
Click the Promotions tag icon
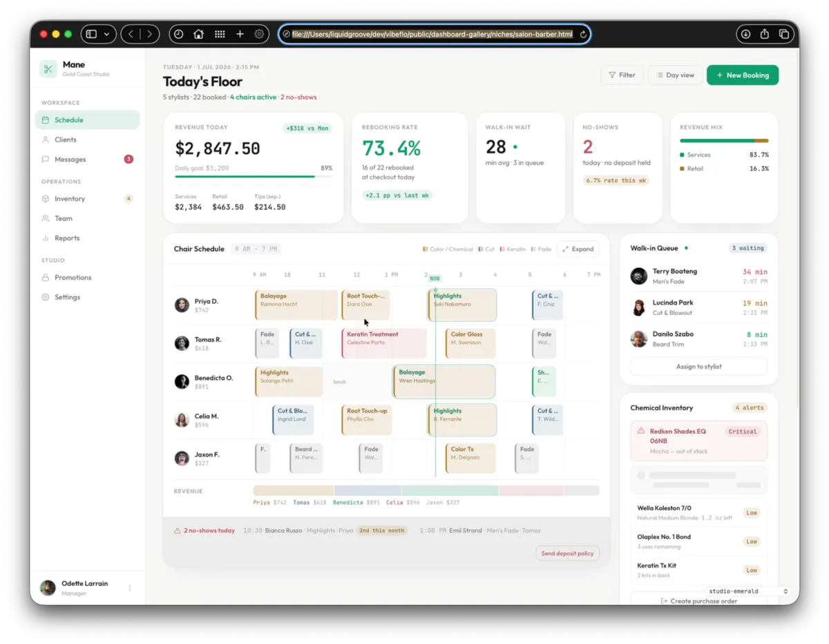click(46, 277)
